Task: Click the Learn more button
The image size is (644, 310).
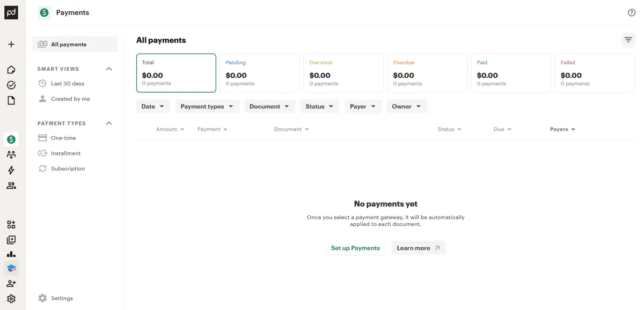Action: [x=419, y=248]
